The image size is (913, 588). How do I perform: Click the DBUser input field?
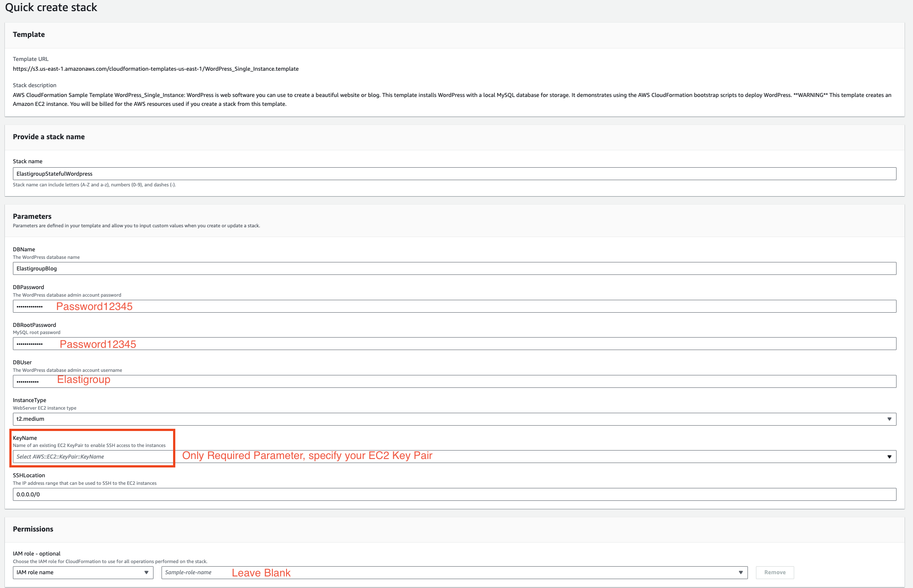[x=454, y=382]
